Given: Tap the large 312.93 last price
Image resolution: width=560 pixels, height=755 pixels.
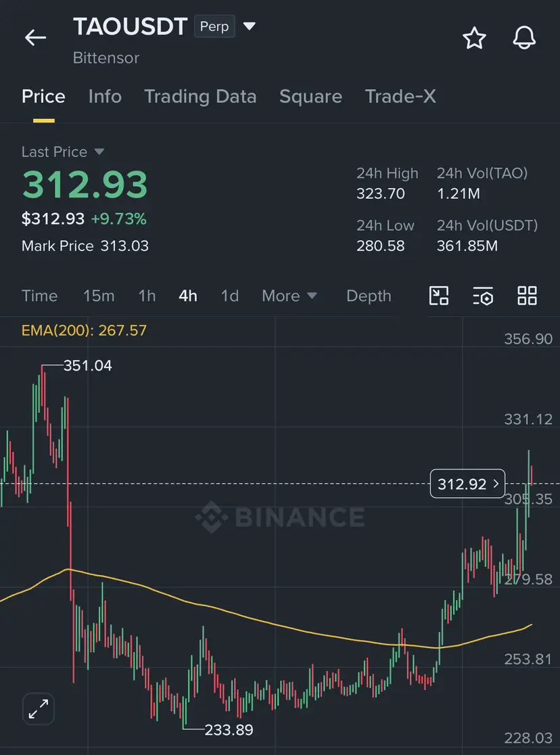Looking at the screenshot, I should 85,185.
